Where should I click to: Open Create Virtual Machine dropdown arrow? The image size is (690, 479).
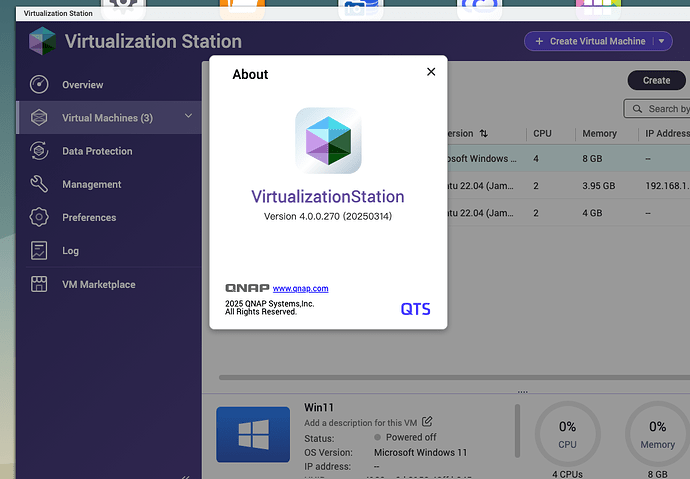point(661,41)
